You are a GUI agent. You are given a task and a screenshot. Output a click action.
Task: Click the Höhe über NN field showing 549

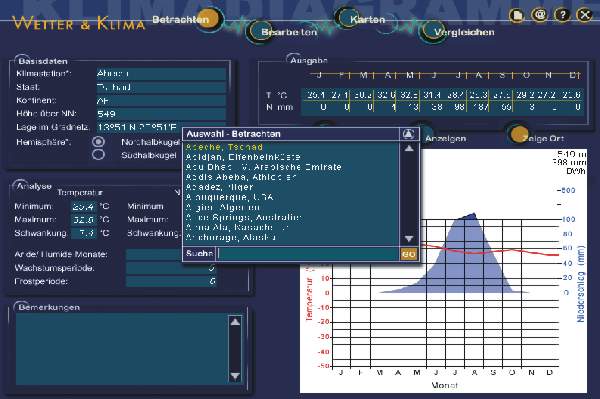click(x=161, y=114)
